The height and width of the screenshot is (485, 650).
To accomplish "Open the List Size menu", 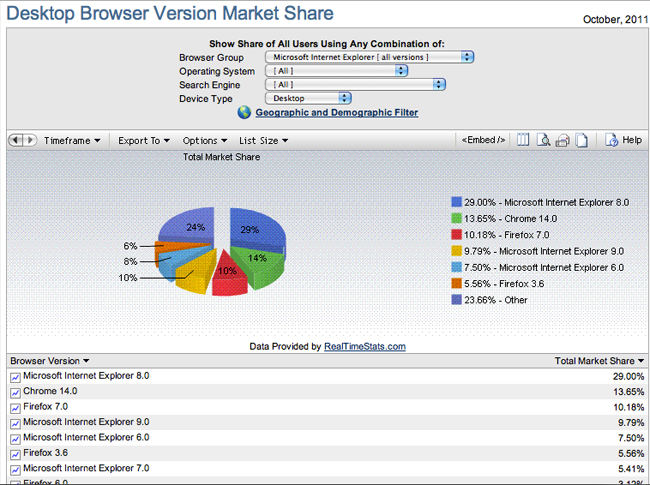I will (x=263, y=141).
